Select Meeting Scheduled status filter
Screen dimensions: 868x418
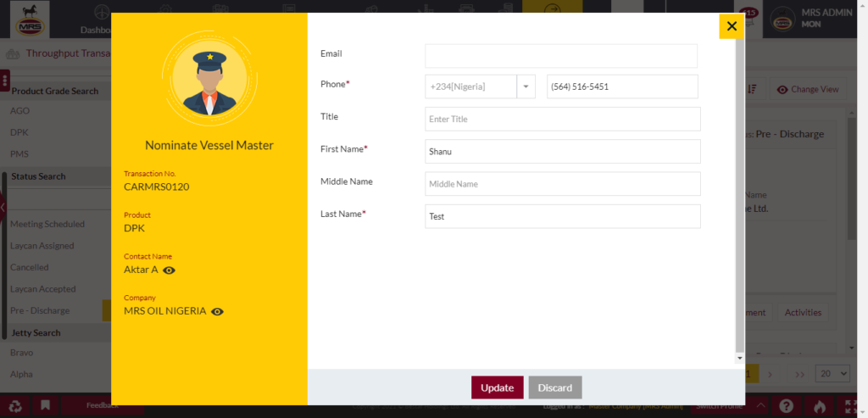(x=47, y=224)
